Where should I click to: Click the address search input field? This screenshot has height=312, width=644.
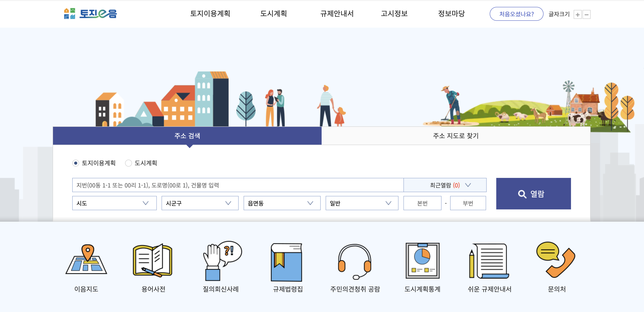[237, 185]
